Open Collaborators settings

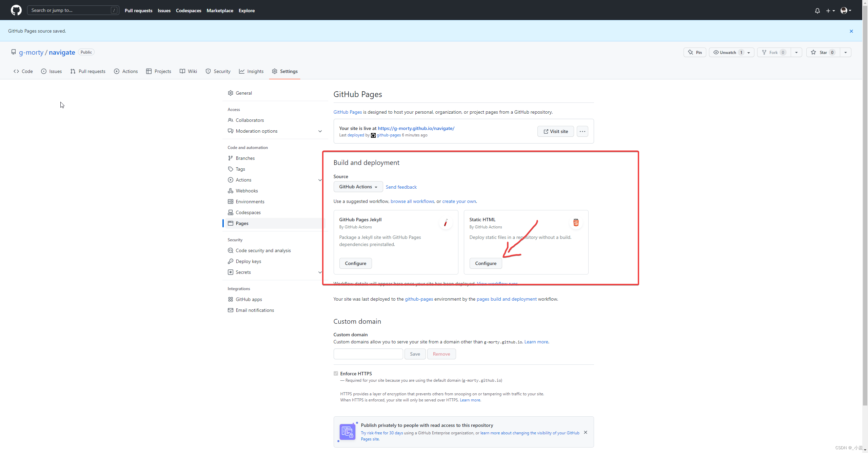click(275, 120)
